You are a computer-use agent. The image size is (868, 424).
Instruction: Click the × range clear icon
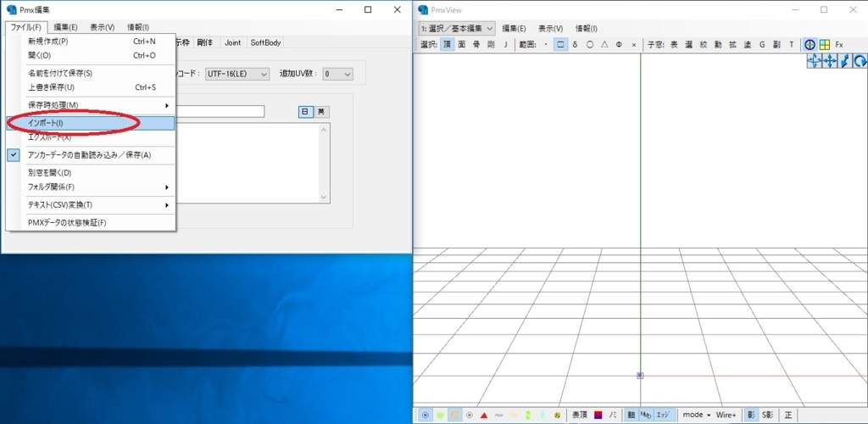click(x=634, y=45)
